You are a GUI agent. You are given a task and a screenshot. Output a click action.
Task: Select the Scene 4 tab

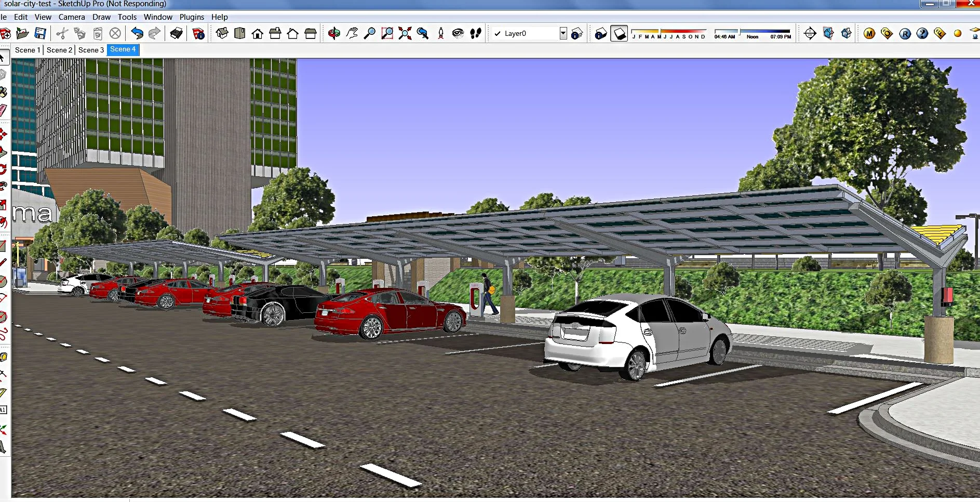123,49
